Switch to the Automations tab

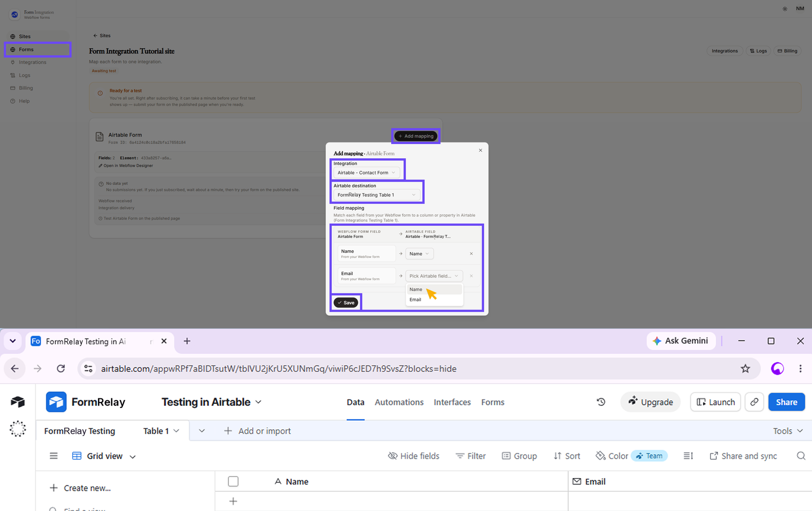click(x=399, y=402)
